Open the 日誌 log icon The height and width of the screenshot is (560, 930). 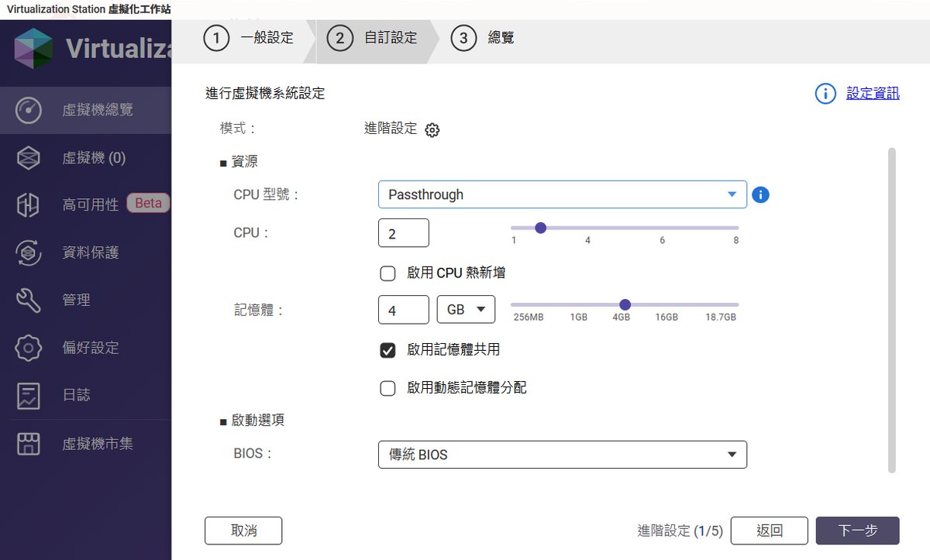[x=29, y=395]
